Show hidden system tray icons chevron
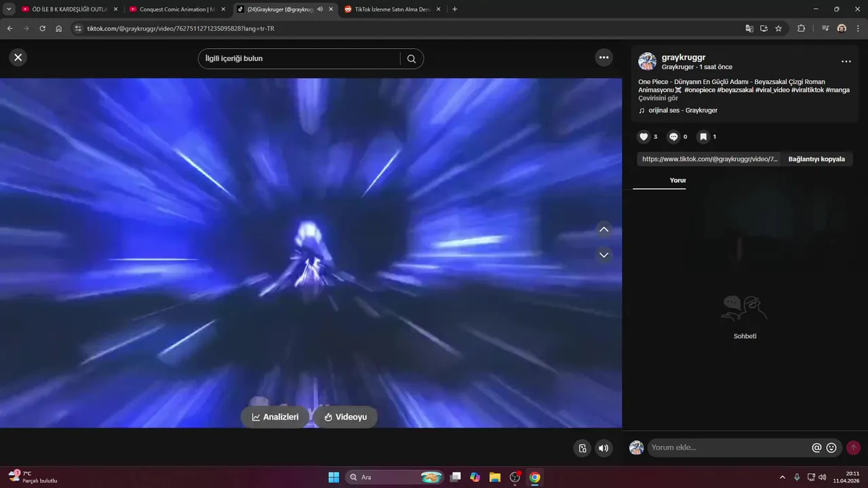868x488 pixels. point(783,477)
